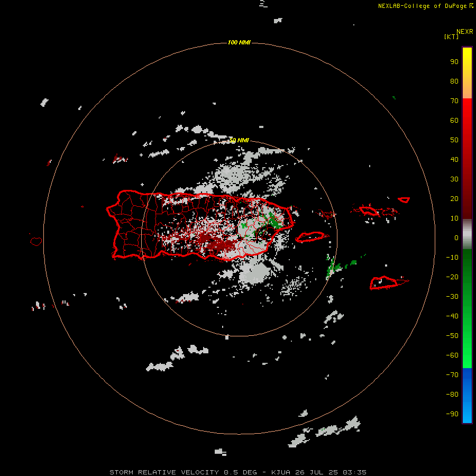Click the green velocity patch over eastern Puerto Rico
The width and height of the screenshot is (476, 476).
point(274,222)
